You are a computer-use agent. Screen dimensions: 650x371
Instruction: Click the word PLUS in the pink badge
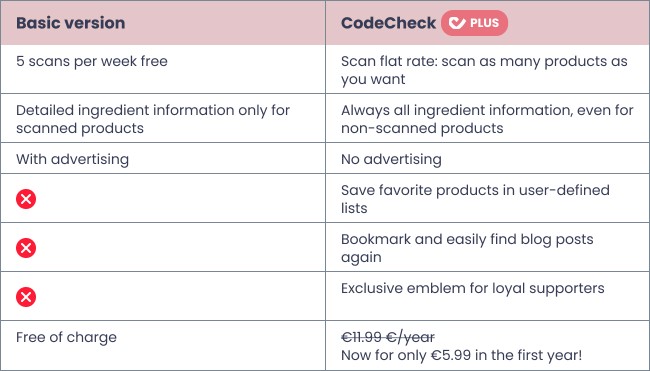485,23
